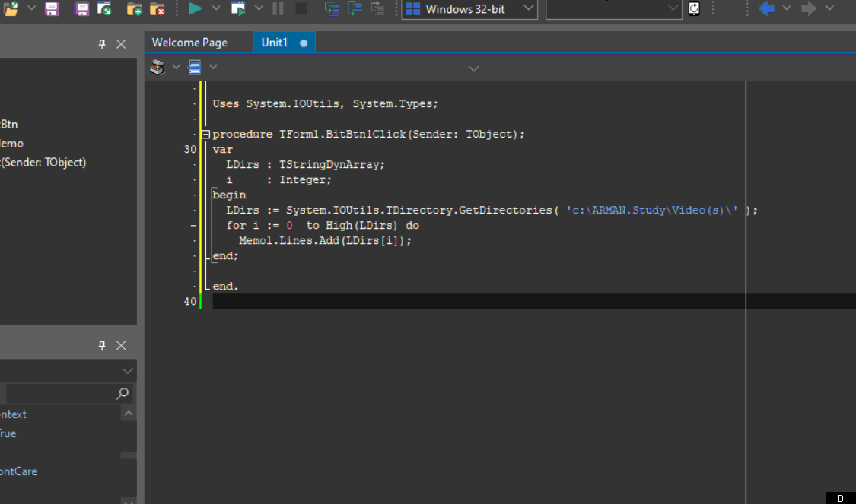
Task: Expand the Run button dropdown arrow
Action: (x=216, y=8)
